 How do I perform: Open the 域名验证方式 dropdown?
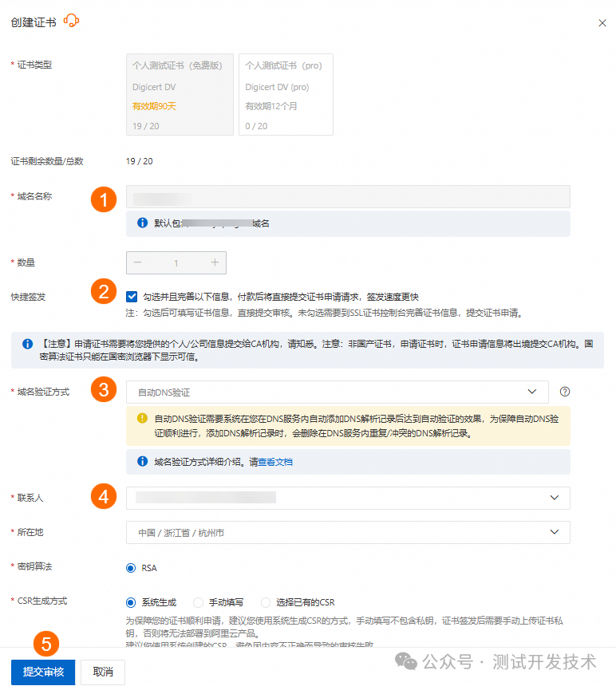(x=338, y=392)
